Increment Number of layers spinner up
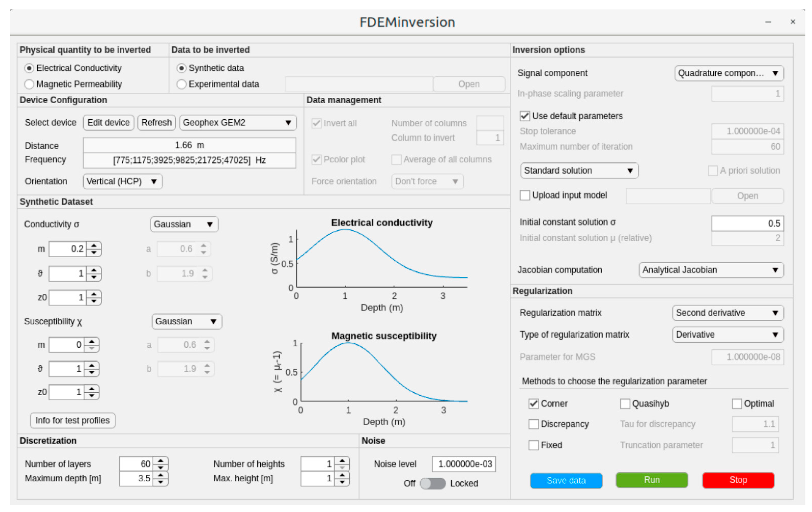The width and height of the screenshot is (812, 512). [160, 461]
